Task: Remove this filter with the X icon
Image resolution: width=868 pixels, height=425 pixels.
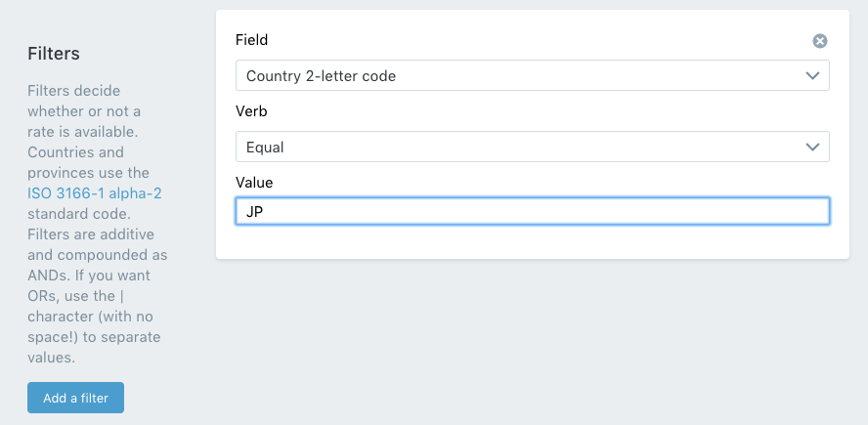Action: click(x=820, y=41)
